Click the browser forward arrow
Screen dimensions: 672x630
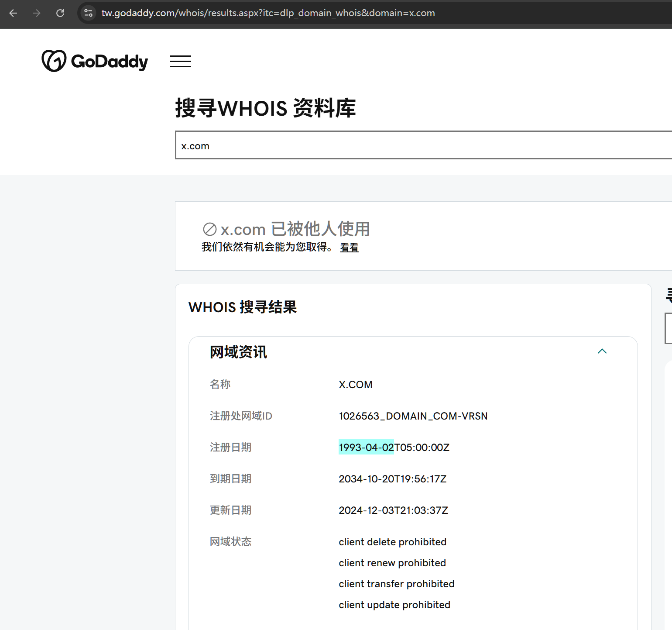tap(37, 13)
